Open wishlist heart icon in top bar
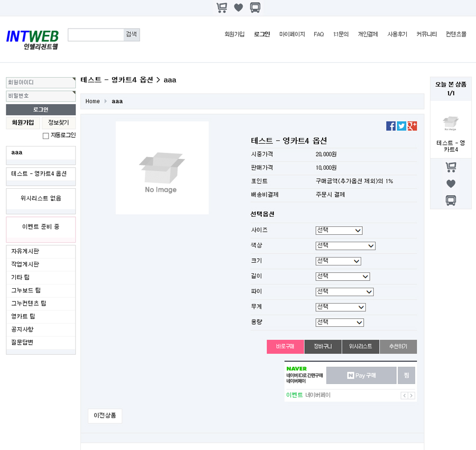The image size is (476, 450). (x=239, y=7)
